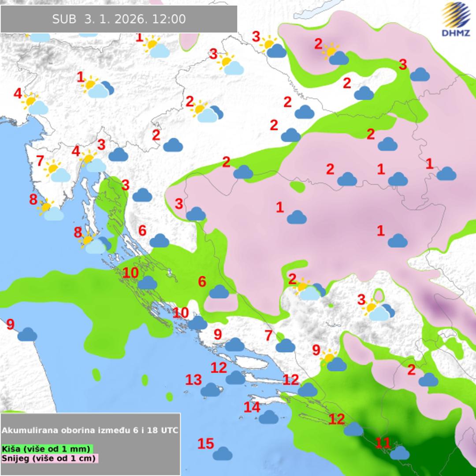Select the cloud icon next to 14

(x=268, y=416)
